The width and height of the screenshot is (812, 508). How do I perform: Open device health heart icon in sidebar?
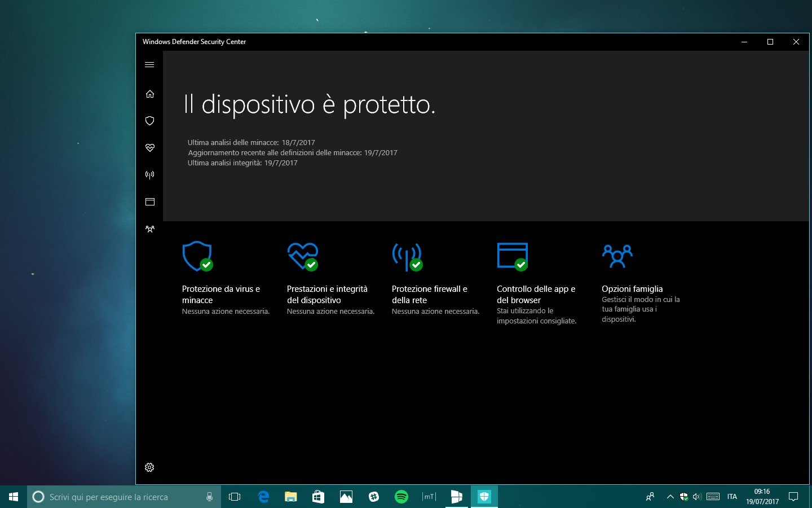pos(149,148)
